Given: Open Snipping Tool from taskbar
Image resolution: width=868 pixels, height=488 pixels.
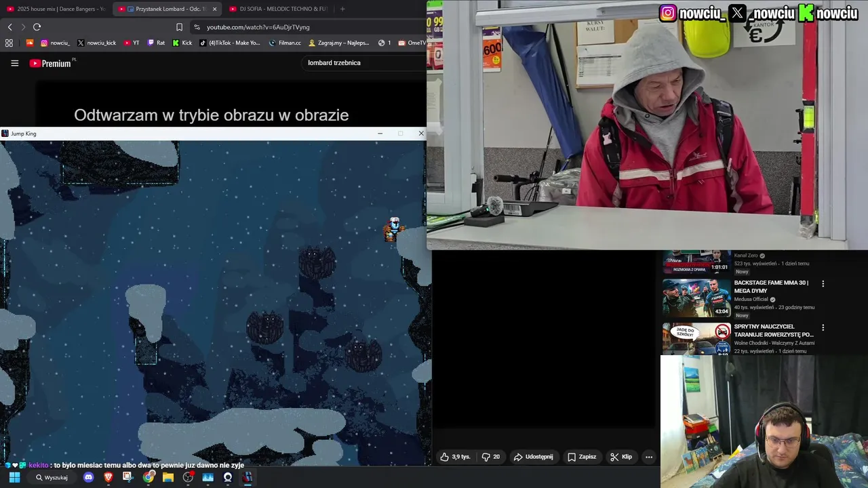Looking at the screenshot, I should [x=127, y=477].
